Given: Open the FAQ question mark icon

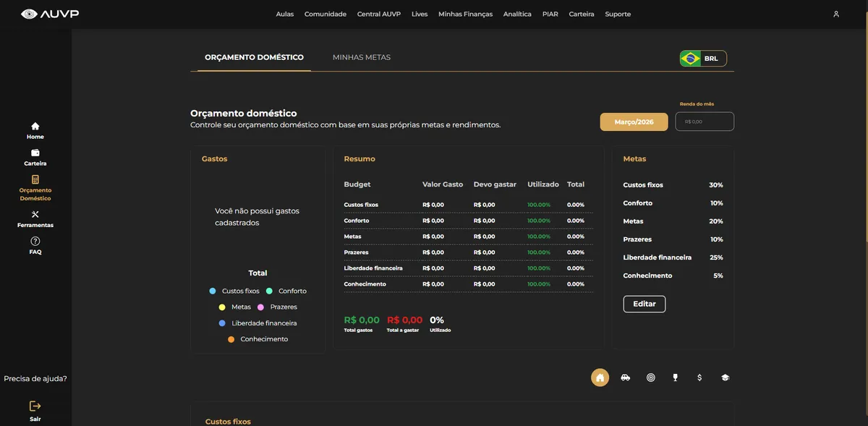Looking at the screenshot, I should [x=35, y=241].
